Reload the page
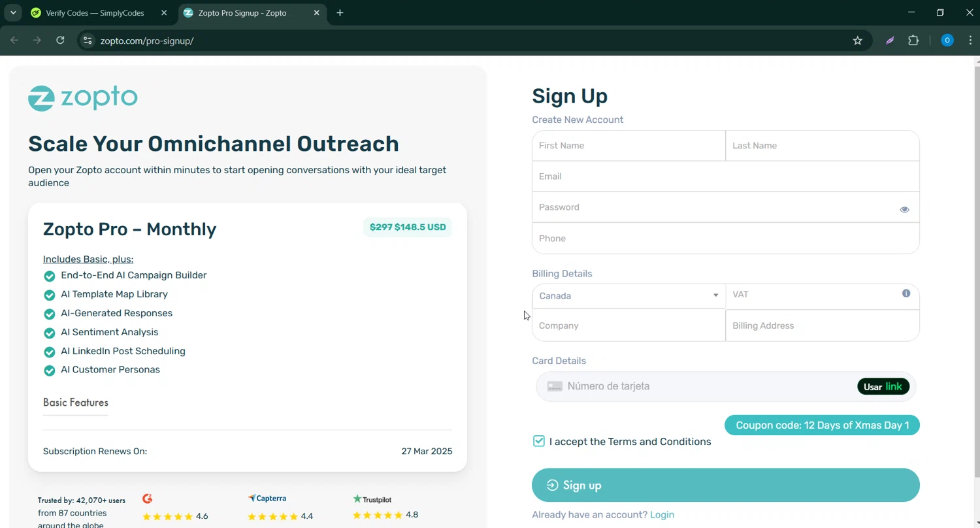This screenshot has width=980, height=528. click(x=60, y=41)
